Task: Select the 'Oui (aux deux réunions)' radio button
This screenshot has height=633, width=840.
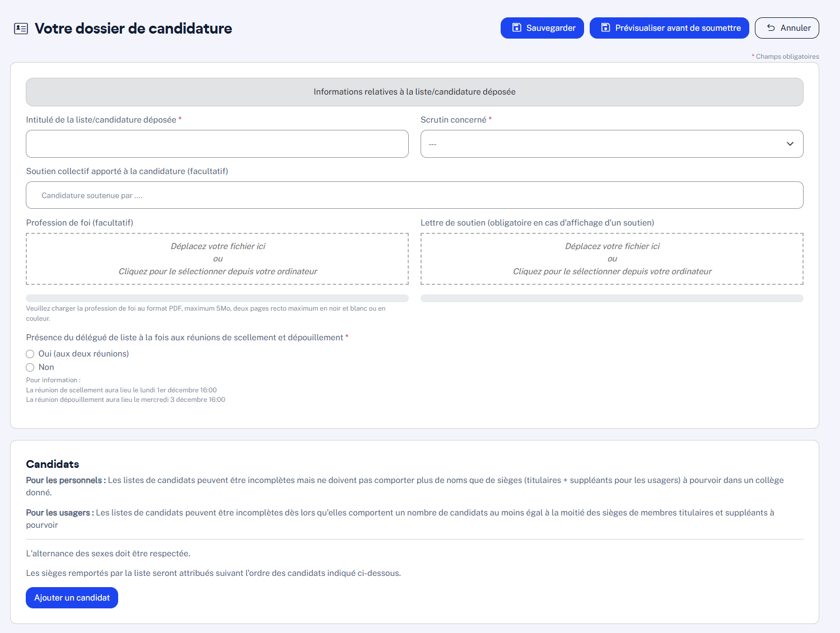Action: tap(30, 354)
